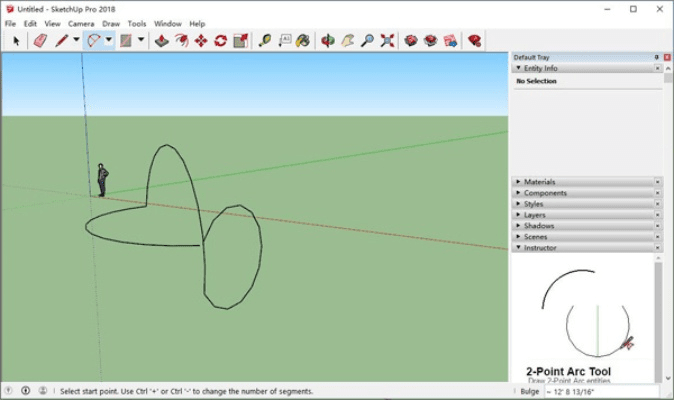Screen dimensions: 674x400
Task: Open the Window menu
Action: coord(168,24)
